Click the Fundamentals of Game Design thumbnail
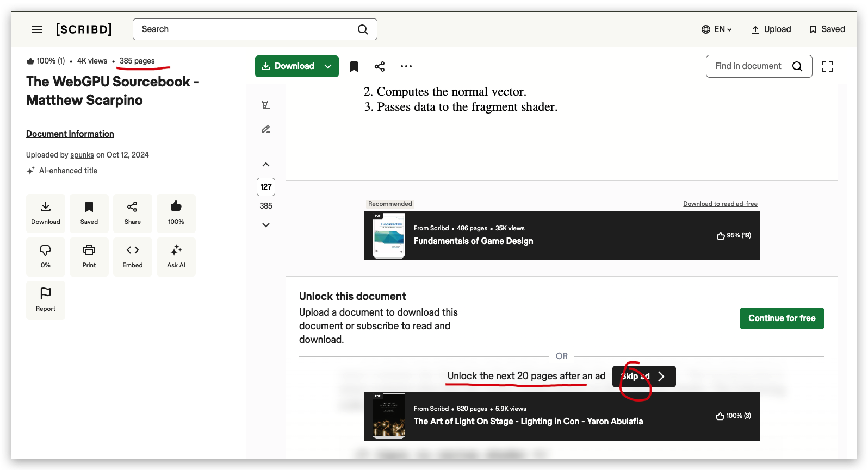 click(x=389, y=236)
